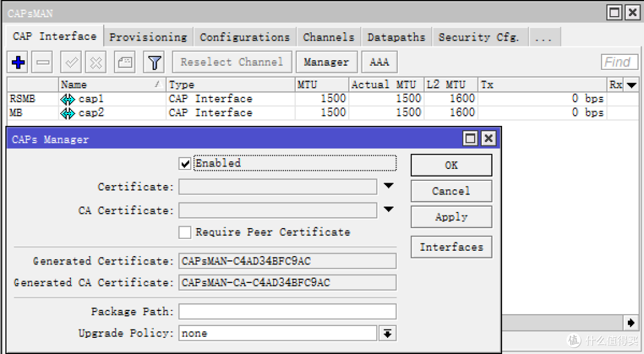This screenshot has width=644, height=354.
Task: Click the minus remove icon
Action: [x=43, y=62]
